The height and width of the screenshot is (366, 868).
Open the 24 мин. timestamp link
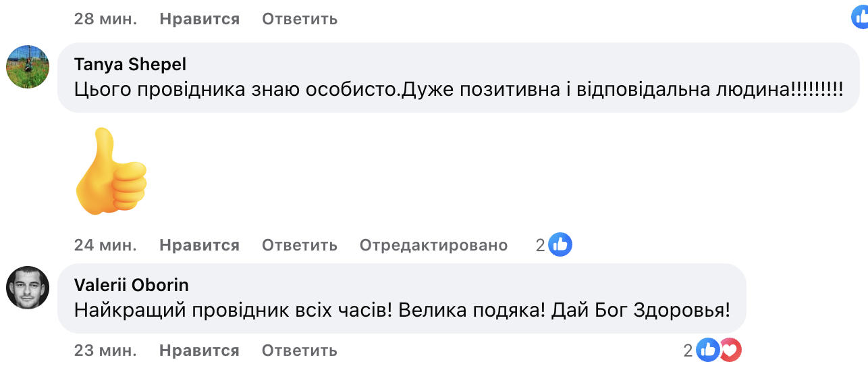(105, 245)
